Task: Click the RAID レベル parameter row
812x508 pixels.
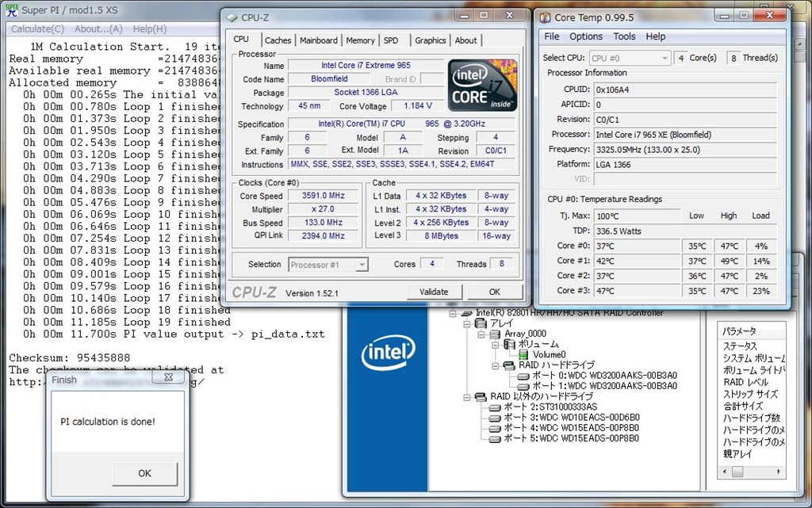Action: [745, 382]
